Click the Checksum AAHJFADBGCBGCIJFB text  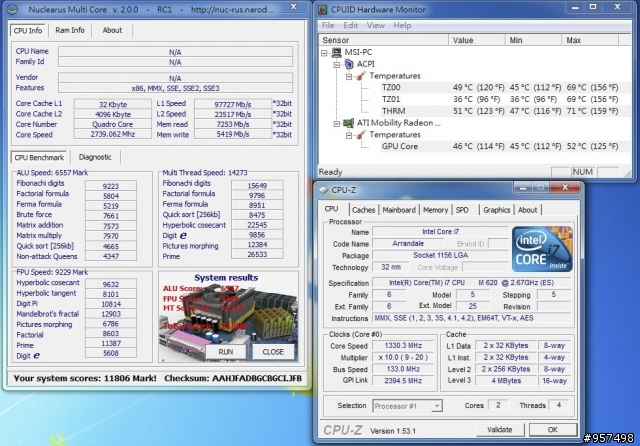233,378
